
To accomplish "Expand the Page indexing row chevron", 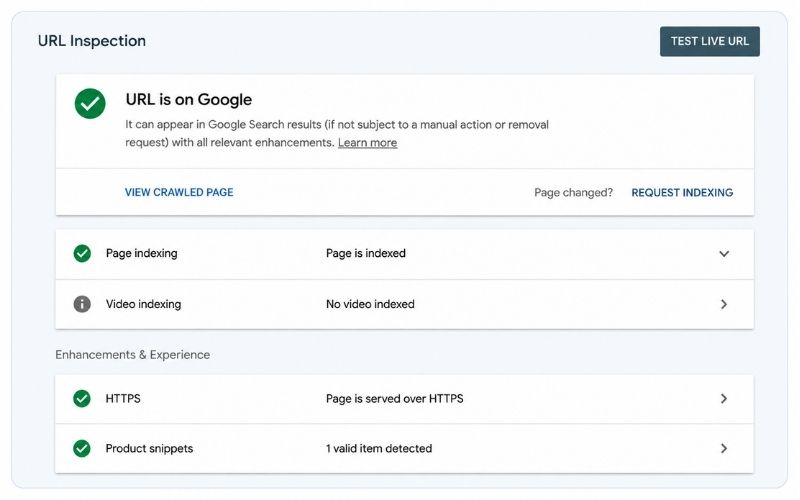I will [x=724, y=254].
